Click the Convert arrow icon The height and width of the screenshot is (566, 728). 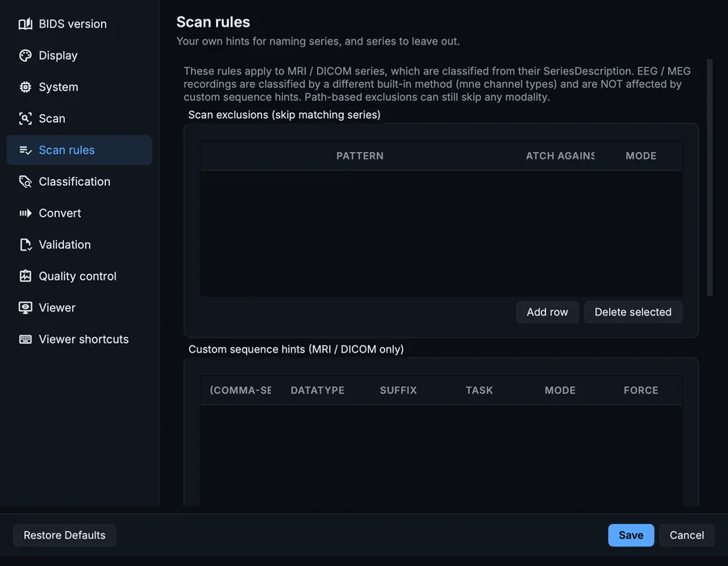[x=26, y=213]
